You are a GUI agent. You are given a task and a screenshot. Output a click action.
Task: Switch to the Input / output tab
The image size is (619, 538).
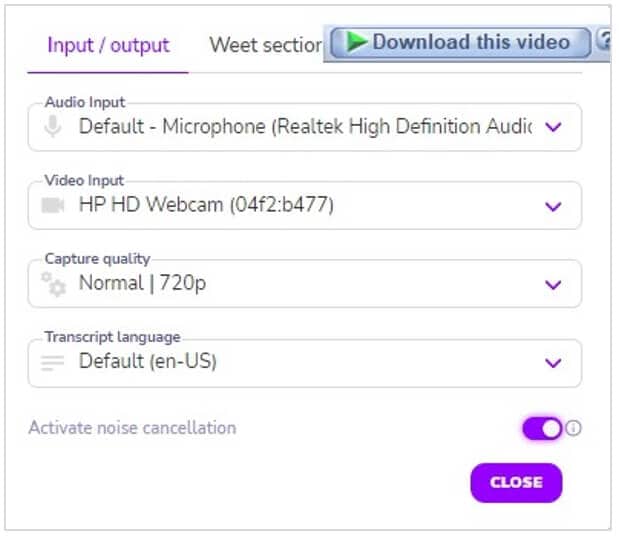point(108,45)
